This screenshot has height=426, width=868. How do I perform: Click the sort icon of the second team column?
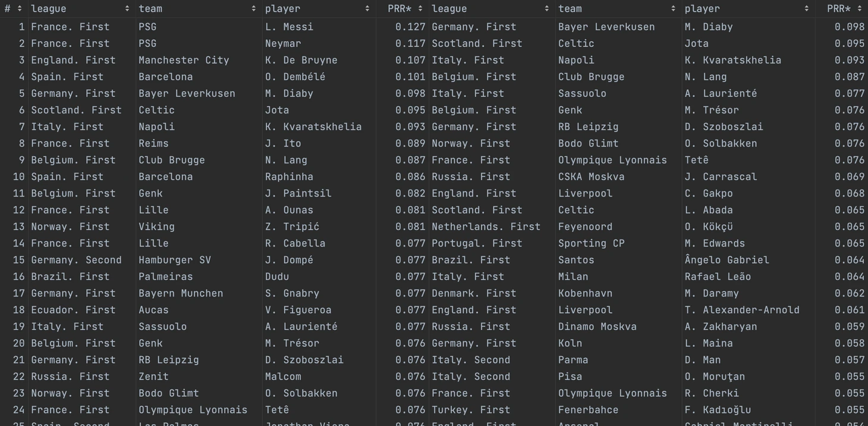point(673,9)
